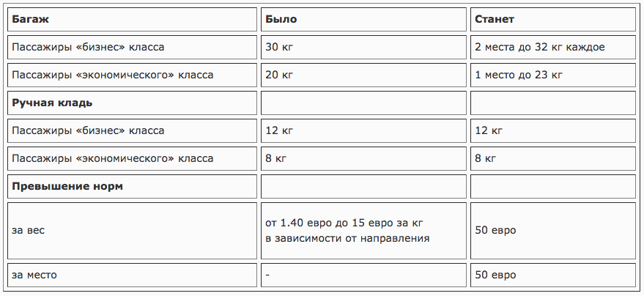Click the 'Багаж' header cell
The width and height of the screenshot is (644, 296).
(x=133, y=19)
